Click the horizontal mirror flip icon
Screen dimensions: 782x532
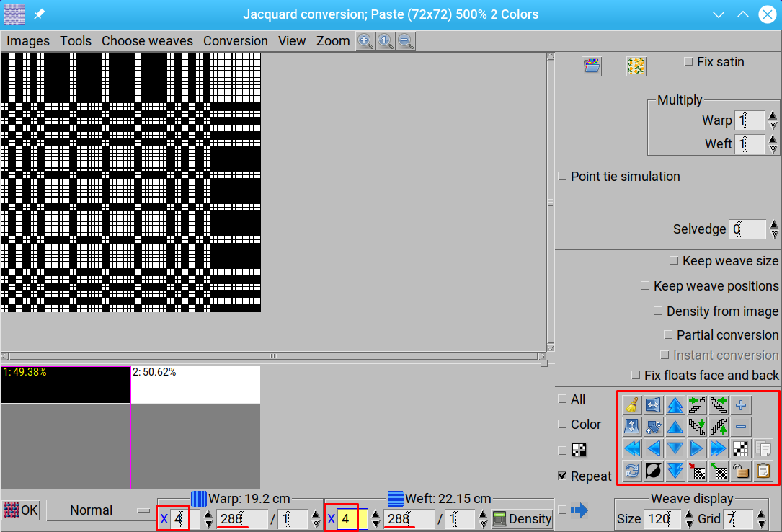pyautogui.click(x=653, y=405)
